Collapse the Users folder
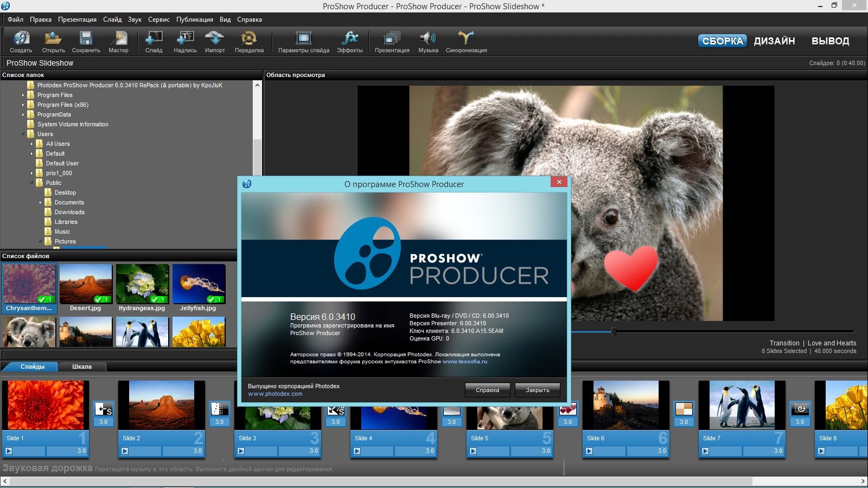 (x=23, y=134)
